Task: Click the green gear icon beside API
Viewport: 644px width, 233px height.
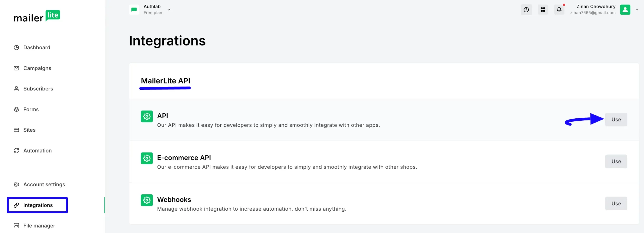Action: (x=147, y=116)
